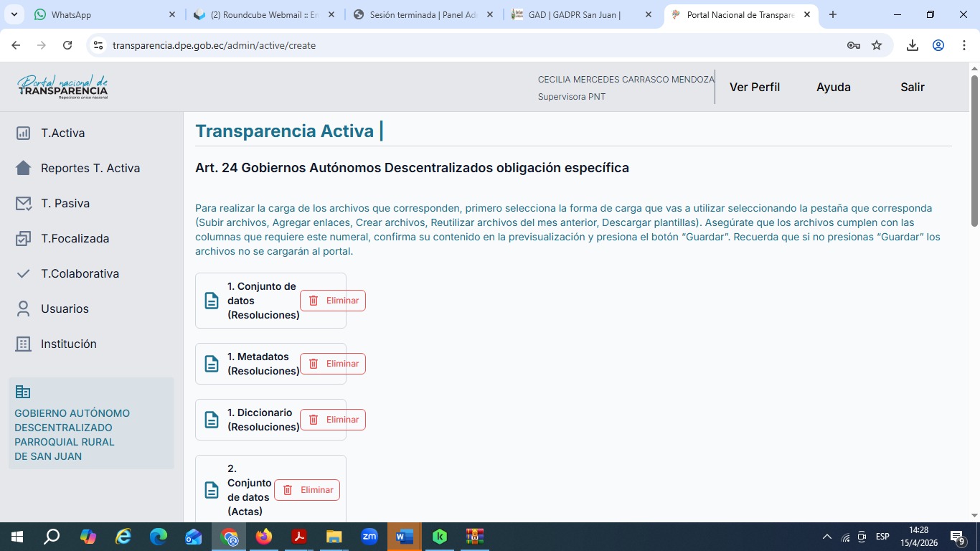Open the browser tab list dropdown arrow
980x551 pixels.
(x=14, y=14)
